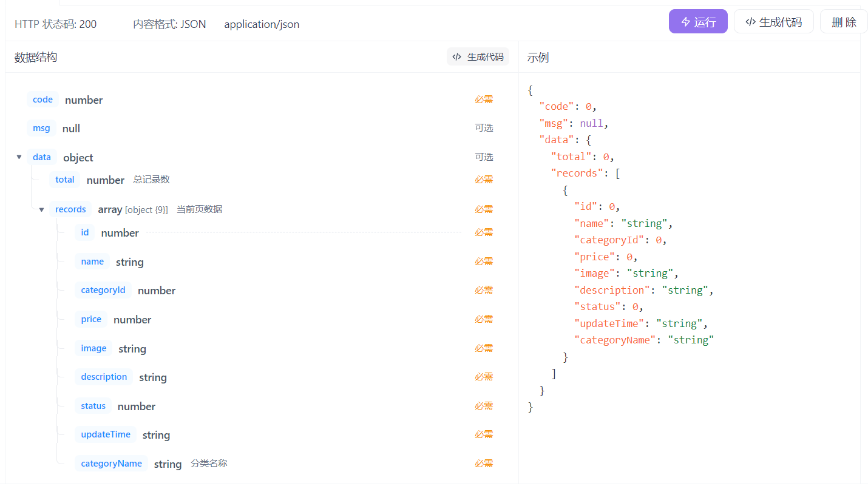Click "code": 0 line in example
Image resolution: width=868 pixels, height=486 pixels.
pos(568,106)
